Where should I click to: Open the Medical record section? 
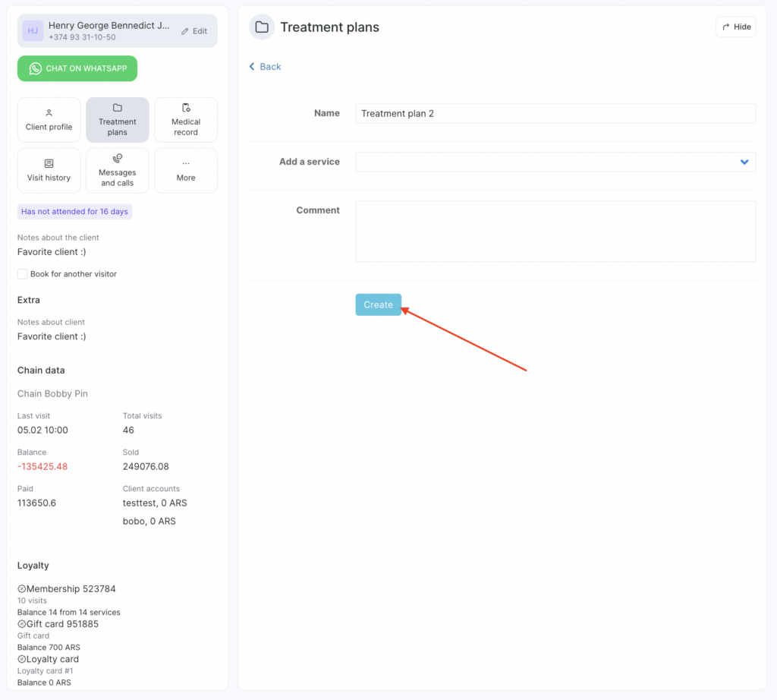point(186,120)
